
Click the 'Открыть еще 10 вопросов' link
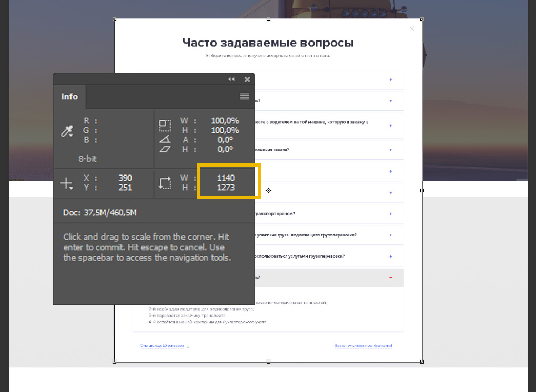click(162, 346)
